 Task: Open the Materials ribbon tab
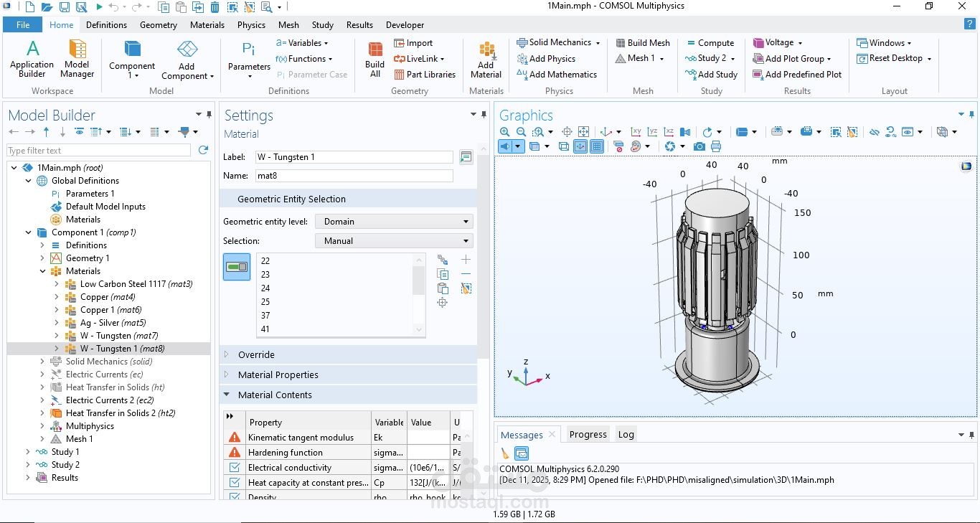pos(207,24)
